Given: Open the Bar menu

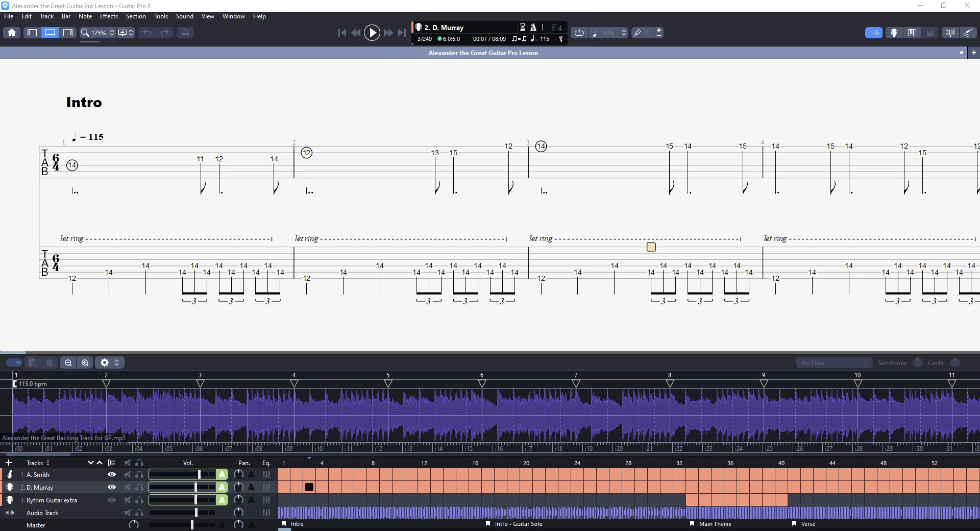Looking at the screenshot, I should [66, 16].
